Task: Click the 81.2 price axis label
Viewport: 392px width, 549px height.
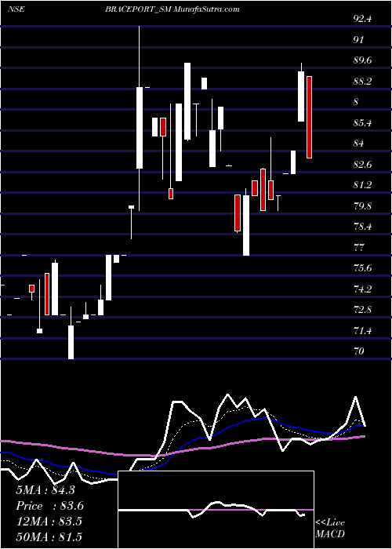Action: (362, 185)
